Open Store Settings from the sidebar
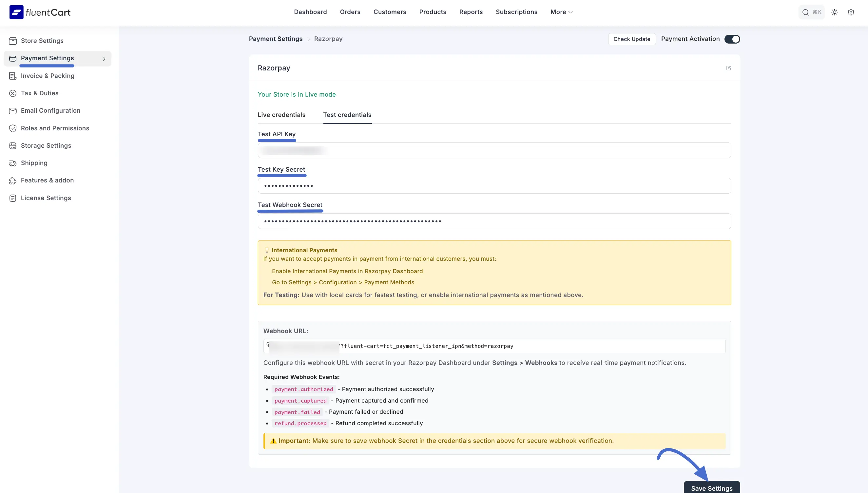The width and height of the screenshot is (868, 493). [42, 41]
